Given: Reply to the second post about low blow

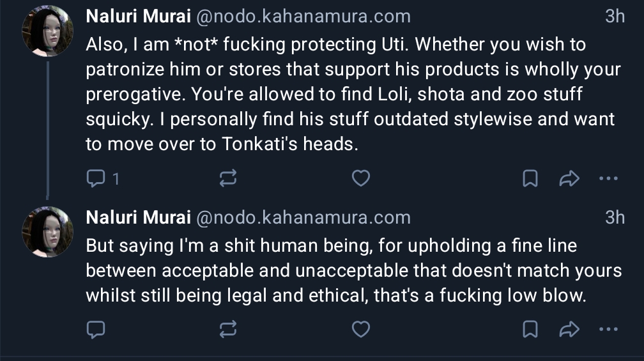Looking at the screenshot, I should click(x=96, y=330).
